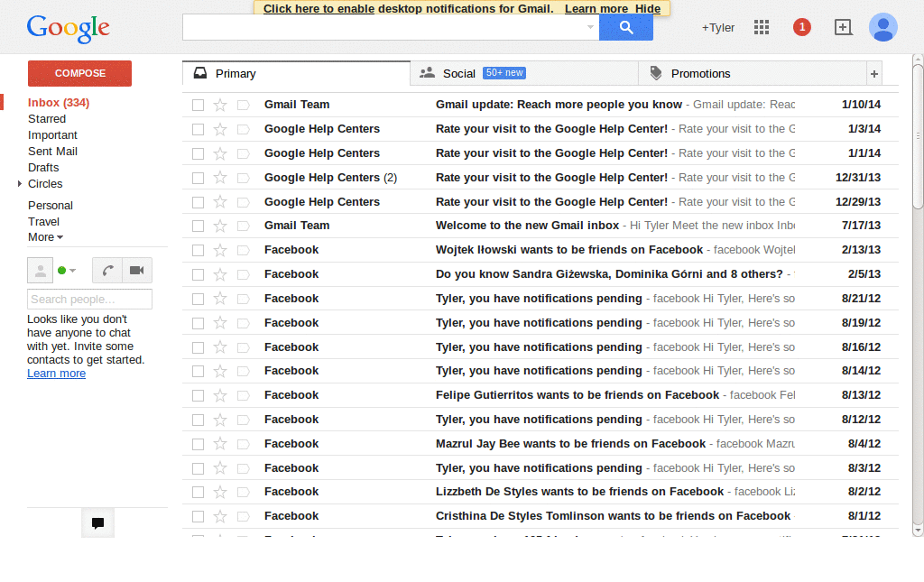Mark the 12/31/13 Help Centers email important

pyautogui.click(x=243, y=178)
